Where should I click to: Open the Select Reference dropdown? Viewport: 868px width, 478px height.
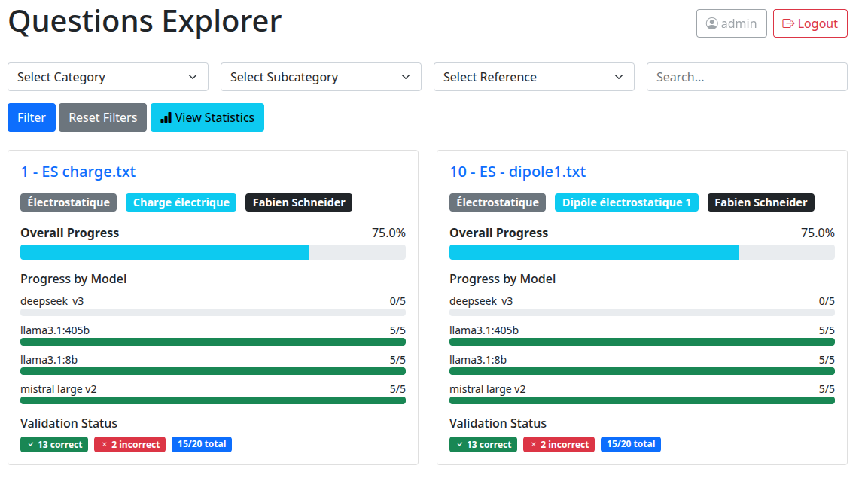click(534, 77)
